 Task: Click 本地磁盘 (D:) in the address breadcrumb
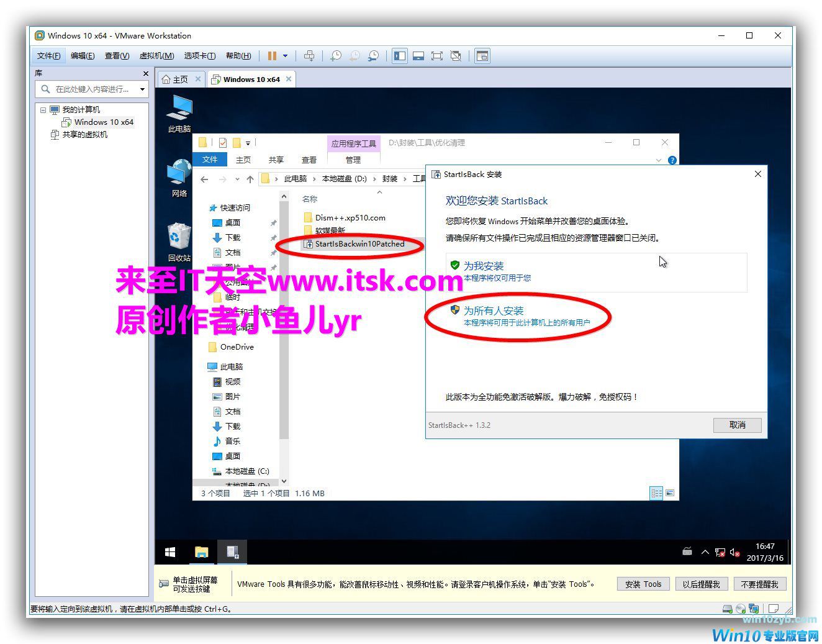[344, 179]
